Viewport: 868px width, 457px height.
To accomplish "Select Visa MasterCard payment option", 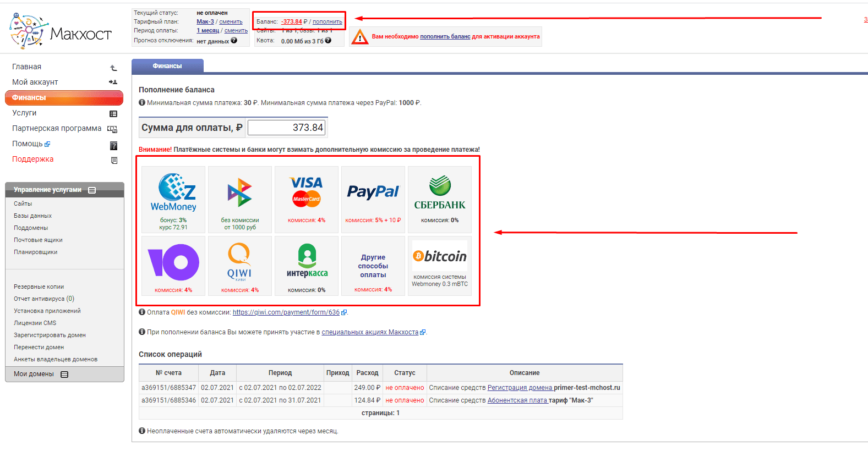I will coord(306,192).
